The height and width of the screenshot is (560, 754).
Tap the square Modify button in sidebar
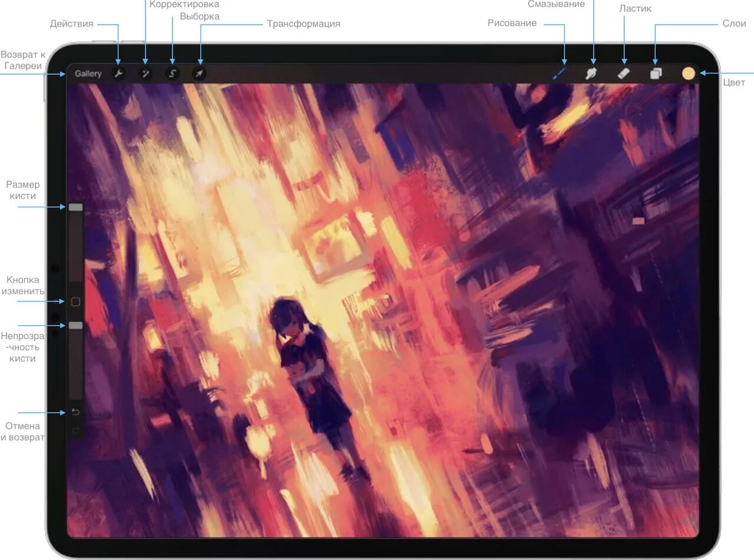[x=75, y=301]
